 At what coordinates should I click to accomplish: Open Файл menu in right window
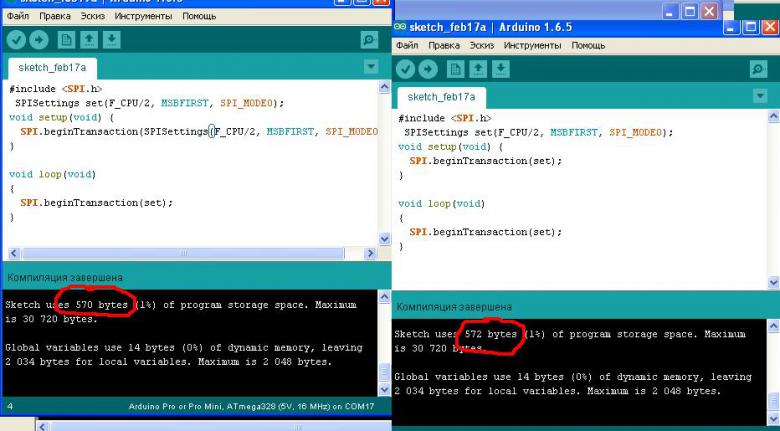click(x=407, y=45)
